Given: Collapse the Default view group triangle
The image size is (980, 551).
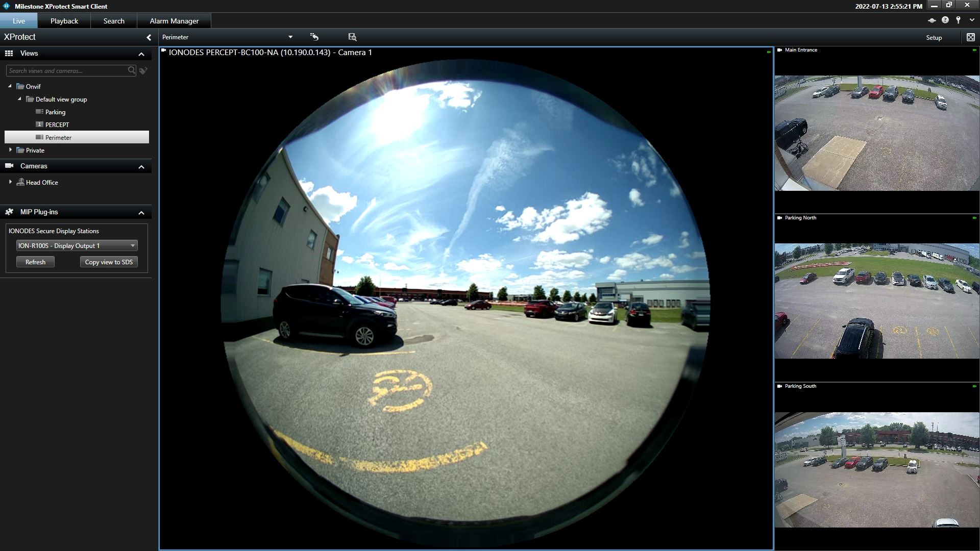Looking at the screenshot, I should click(20, 99).
